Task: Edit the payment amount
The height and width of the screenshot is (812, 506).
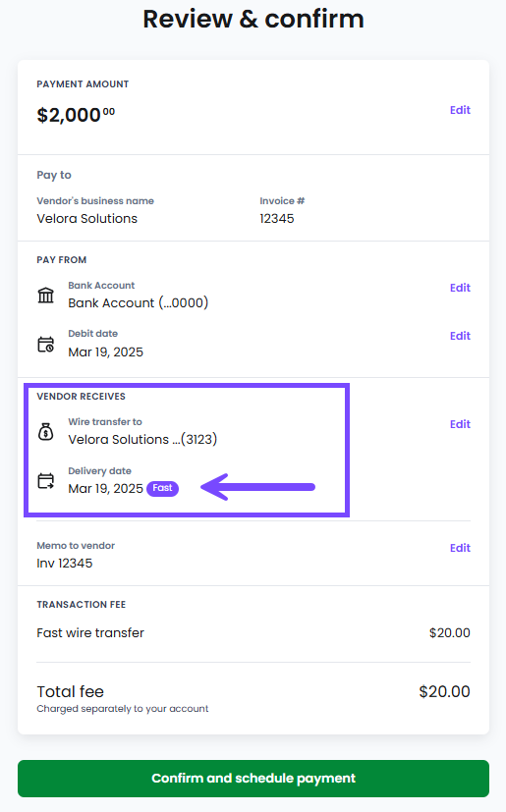Action: point(460,110)
